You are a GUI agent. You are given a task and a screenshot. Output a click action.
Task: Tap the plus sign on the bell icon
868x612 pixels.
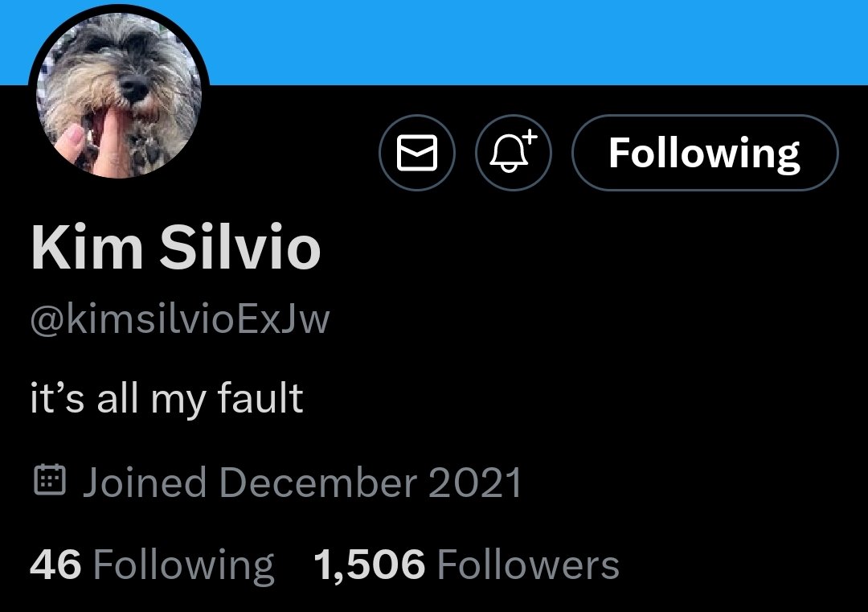[530, 136]
